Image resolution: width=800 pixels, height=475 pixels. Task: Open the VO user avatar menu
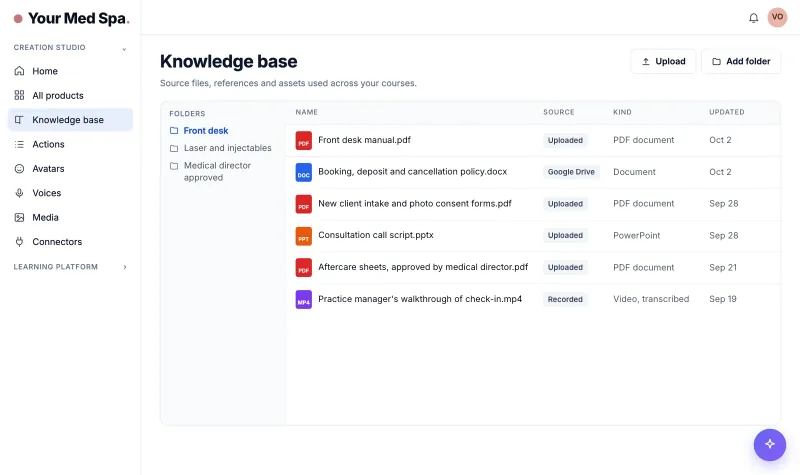[x=777, y=17]
